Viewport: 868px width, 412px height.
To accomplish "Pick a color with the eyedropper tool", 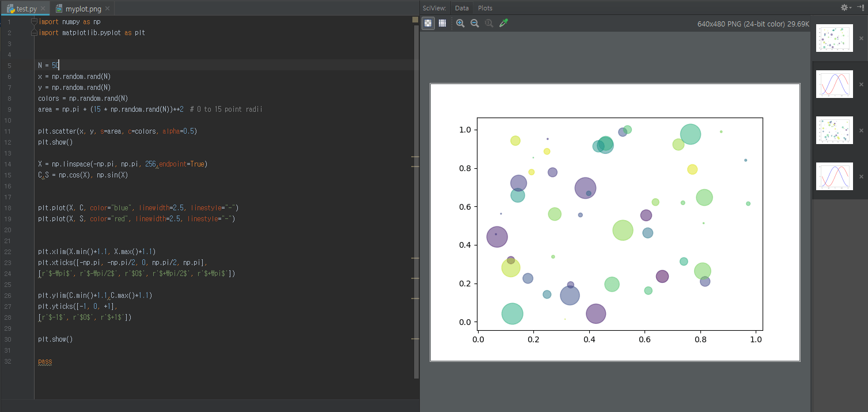I will coord(503,23).
